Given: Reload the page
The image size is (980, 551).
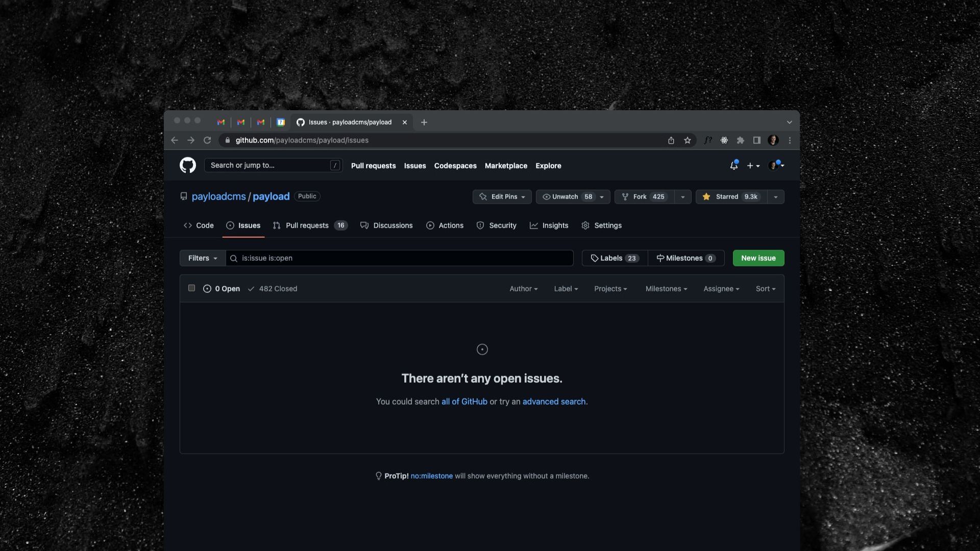Looking at the screenshot, I should (207, 140).
